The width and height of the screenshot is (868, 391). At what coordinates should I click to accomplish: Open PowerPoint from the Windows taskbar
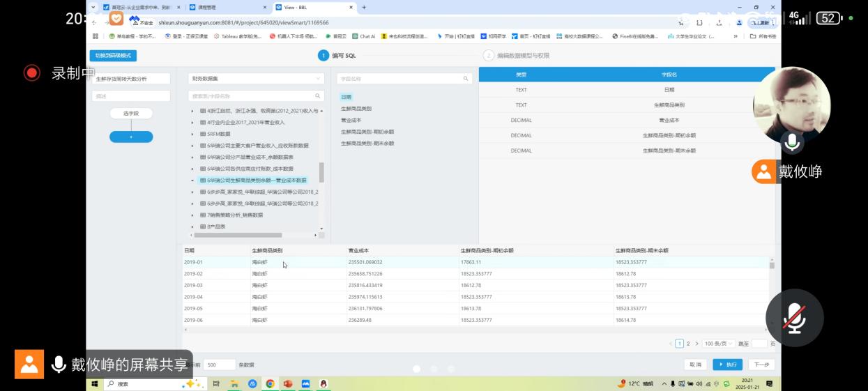pyautogui.click(x=287, y=383)
